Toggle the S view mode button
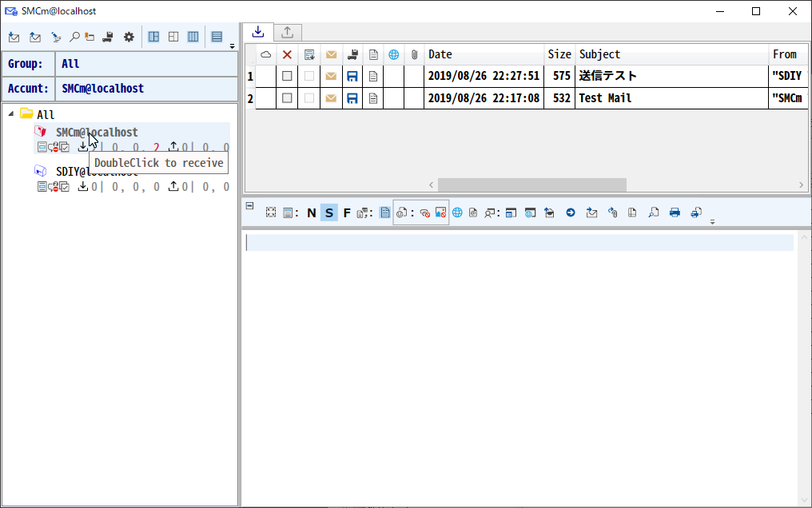Viewport: 812px width, 508px height. 328,212
